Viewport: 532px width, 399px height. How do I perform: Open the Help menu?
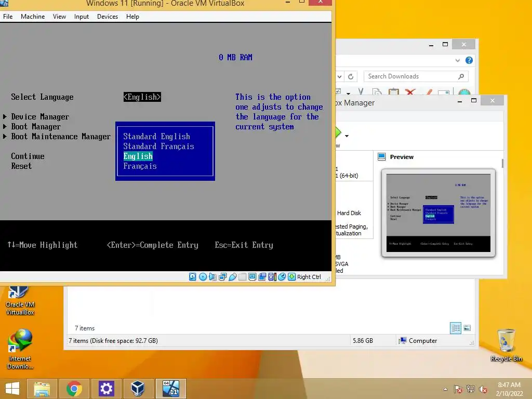coord(132,16)
